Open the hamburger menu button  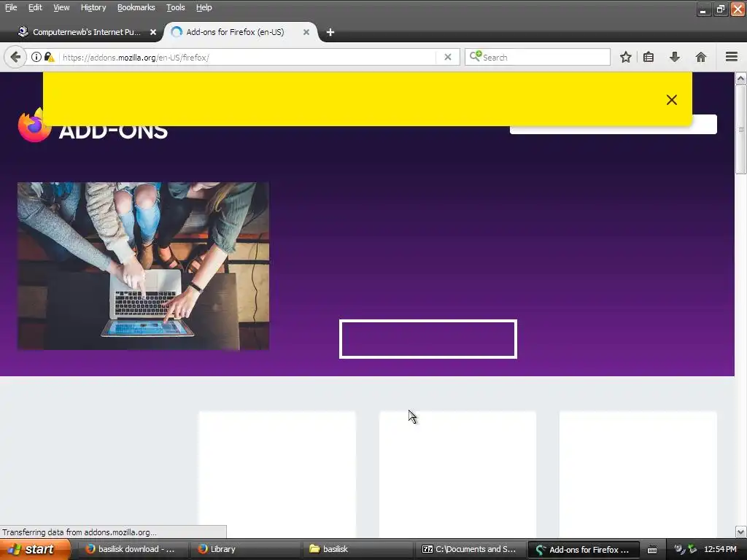(731, 57)
